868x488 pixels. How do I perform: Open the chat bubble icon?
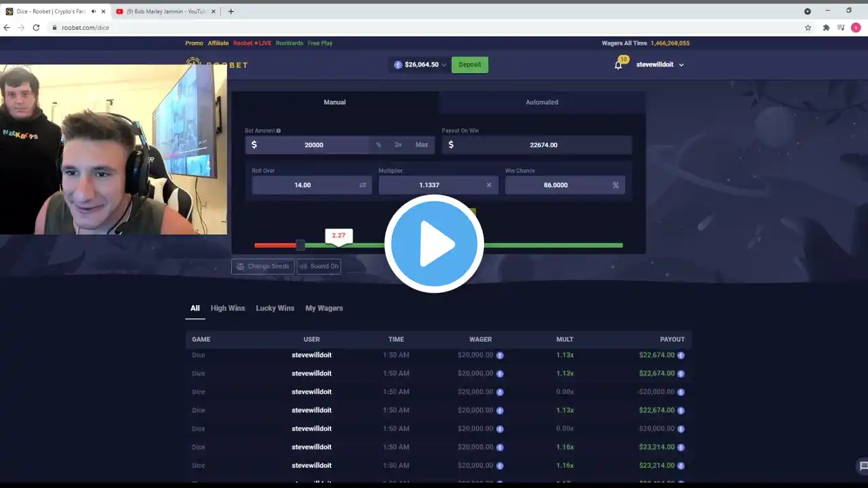pos(863,466)
